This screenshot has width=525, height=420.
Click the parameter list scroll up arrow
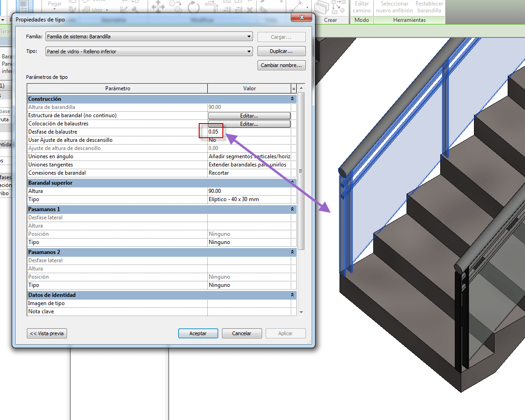[x=301, y=88]
